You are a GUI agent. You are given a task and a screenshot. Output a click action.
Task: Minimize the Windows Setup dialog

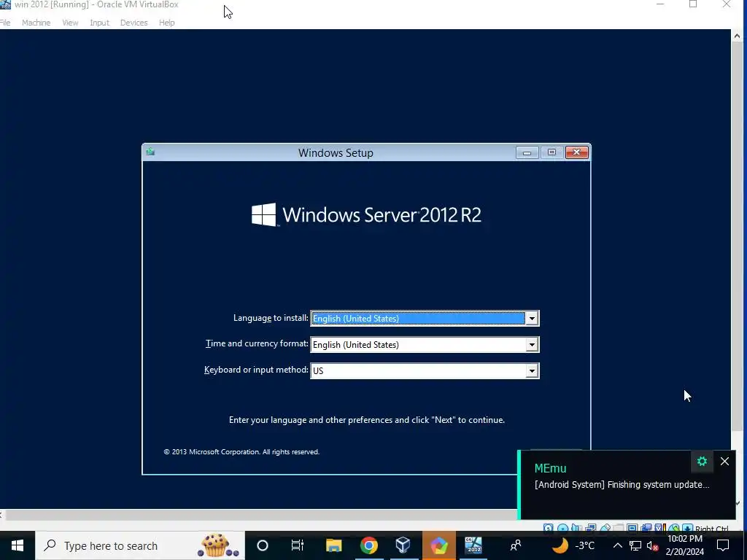(527, 152)
